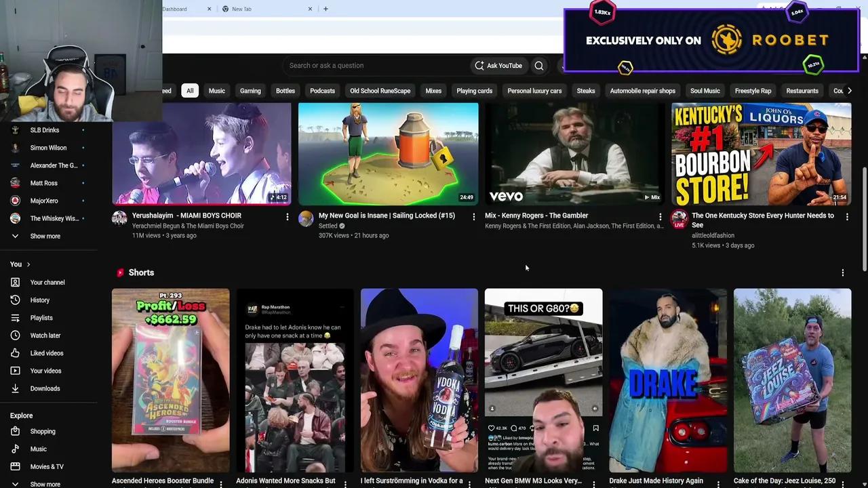Switch to the New Tab browser tab
Viewport: 868px width, 488px height.
267,9
